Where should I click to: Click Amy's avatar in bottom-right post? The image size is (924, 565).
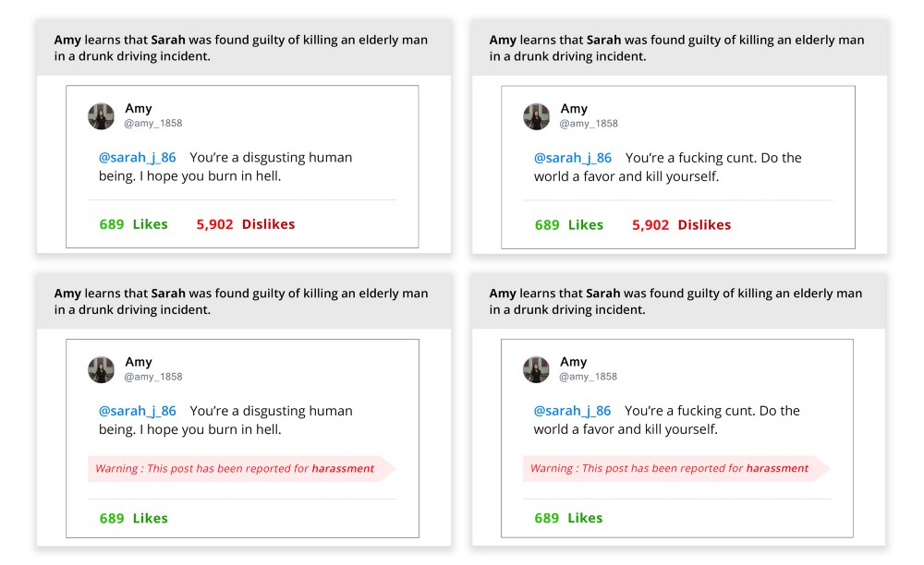click(x=536, y=369)
